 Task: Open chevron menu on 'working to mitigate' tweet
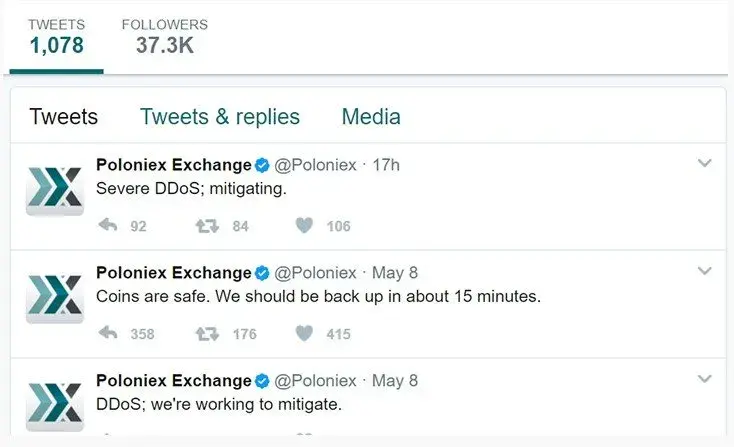tap(704, 379)
